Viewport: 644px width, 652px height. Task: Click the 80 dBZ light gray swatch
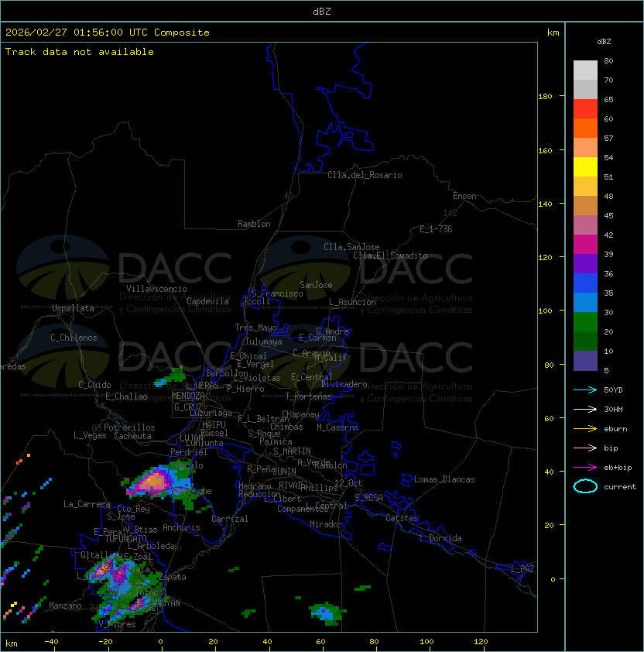click(x=585, y=70)
